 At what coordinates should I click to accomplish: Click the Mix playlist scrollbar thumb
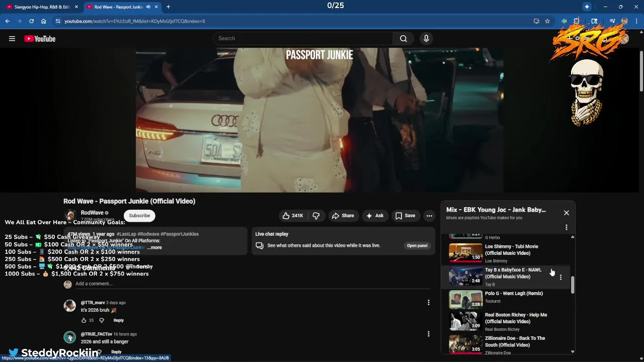573,285
